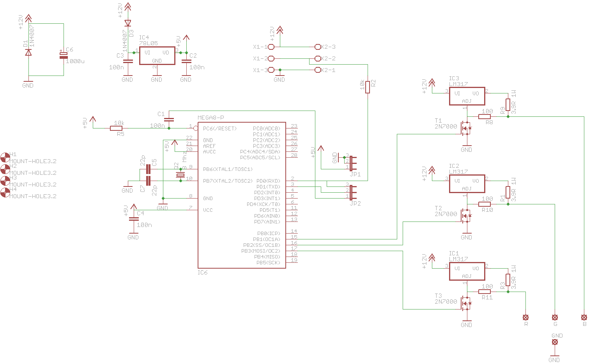Click the PB6 XTAL1 pin label on MEGA8-P

[x=228, y=169]
